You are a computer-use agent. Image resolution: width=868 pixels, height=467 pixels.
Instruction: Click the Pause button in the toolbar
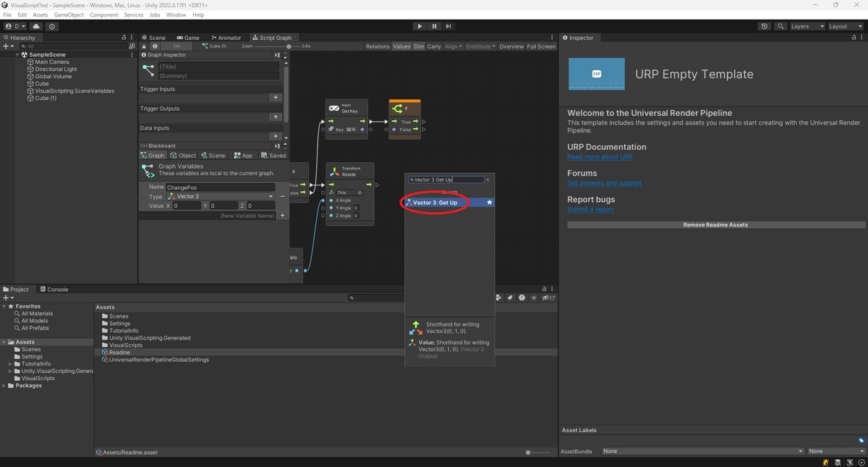coord(434,26)
